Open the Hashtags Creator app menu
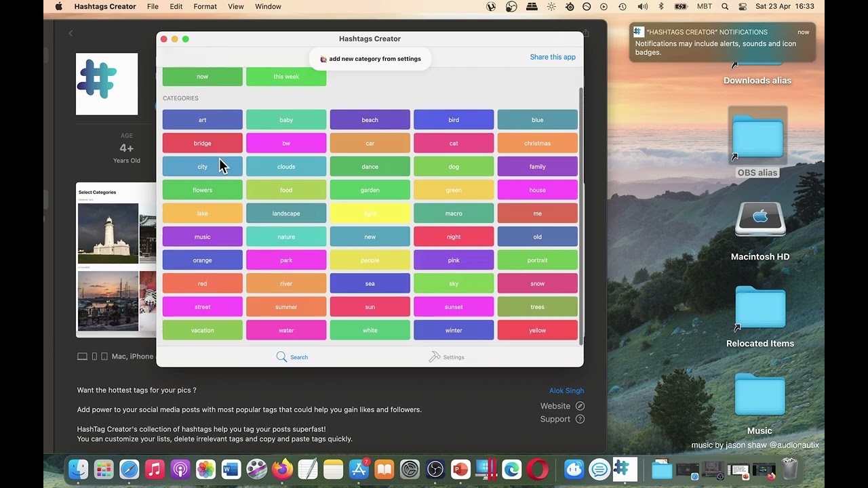The height and width of the screenshot is (488, 868). coord(105,7)
